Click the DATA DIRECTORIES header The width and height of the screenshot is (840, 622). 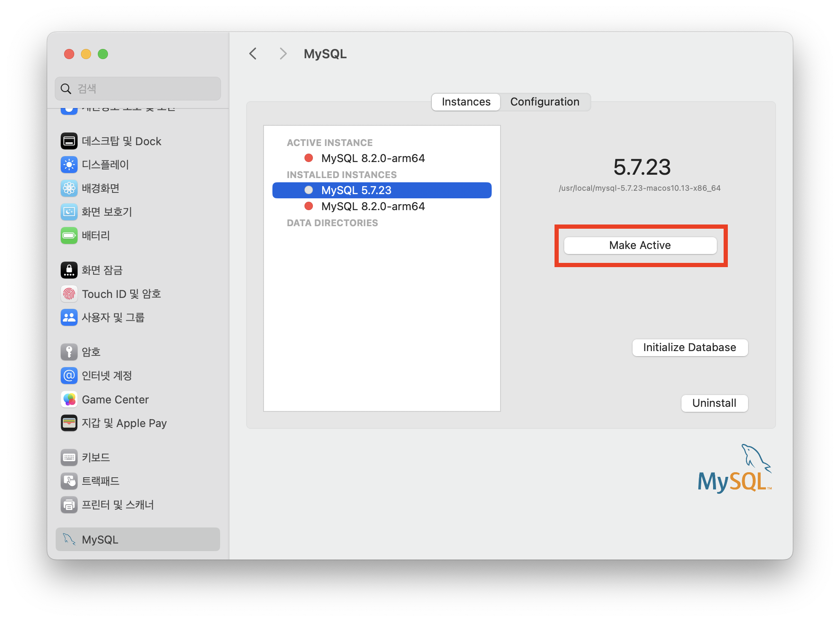(332, 223)
